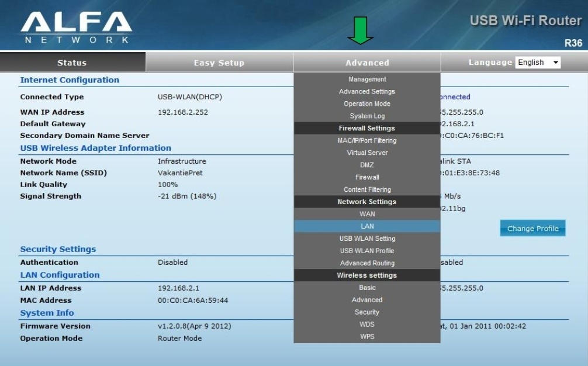Choose Advanced under Wireless settings
Screen dimensions: 588x366
[x=367, y=299]
